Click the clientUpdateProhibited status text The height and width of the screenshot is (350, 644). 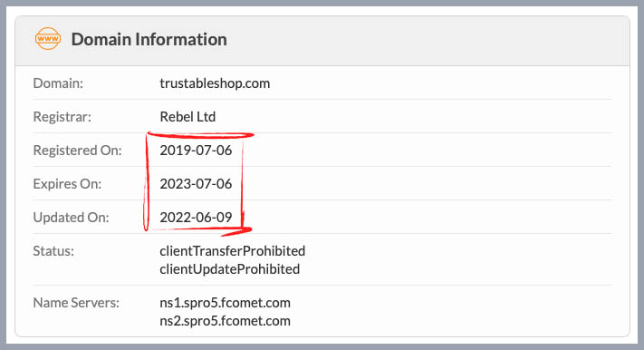tap(229, 269)
